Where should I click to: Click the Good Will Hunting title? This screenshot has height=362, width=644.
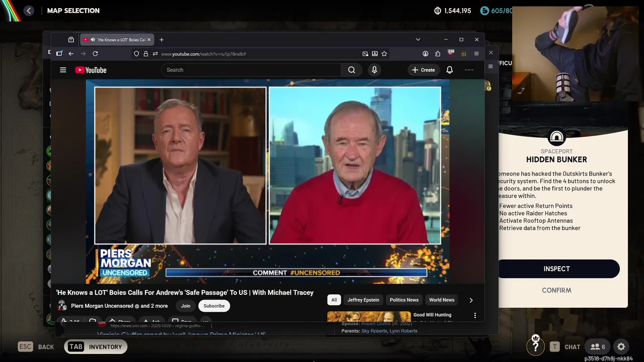pyautogui.click(x=432, y=315)
